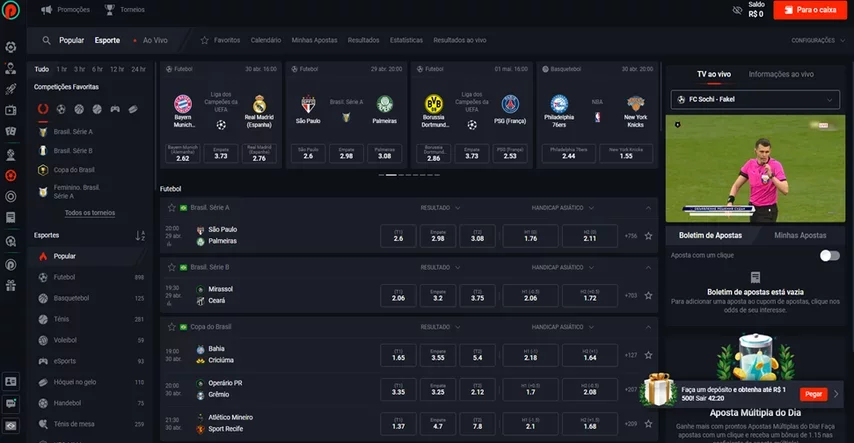
Task: Open the search magnifier icon
Action: (46, 40)
